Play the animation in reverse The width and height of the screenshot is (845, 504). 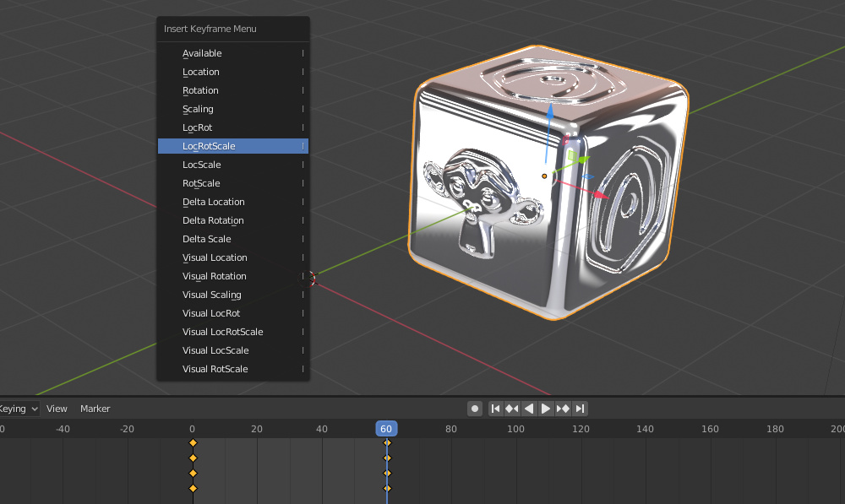tap(529, 409)
